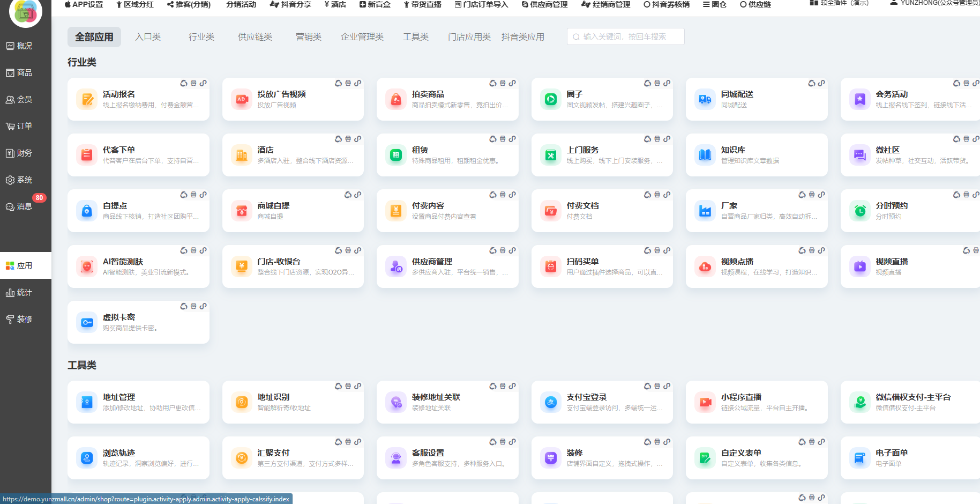The width and height of the screenshot is (980, 504).
Task: Open the 小程序直播 red camera icon
Action: [705, 402]
